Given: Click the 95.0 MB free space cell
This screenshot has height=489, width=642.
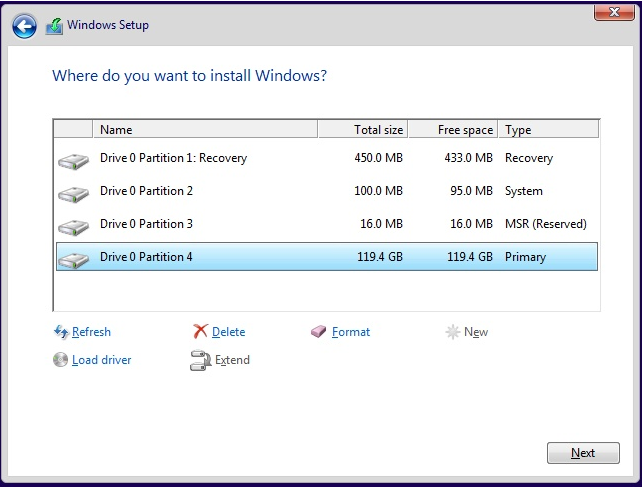Looking at the screenshot, I should pyautogui.click(x=471, y=191).
